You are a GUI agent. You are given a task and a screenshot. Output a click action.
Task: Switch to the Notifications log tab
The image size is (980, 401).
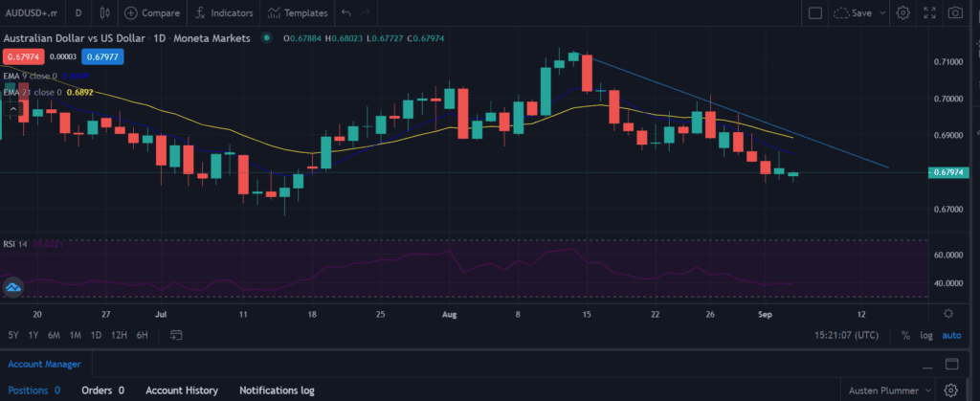coord(277,390)
